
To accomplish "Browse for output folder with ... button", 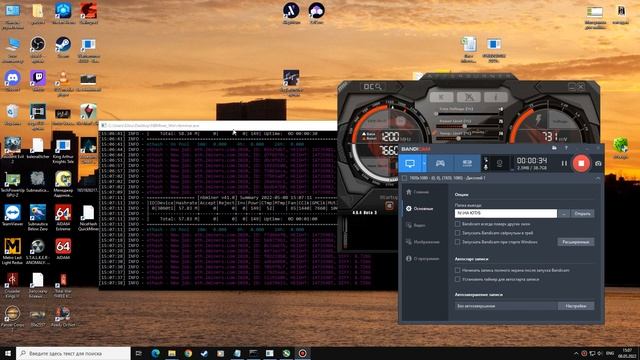I will tap(564, 213).
